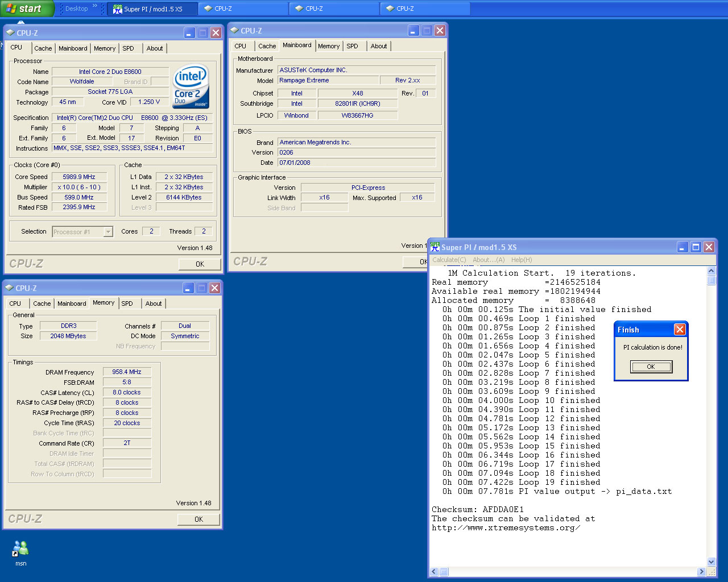
Task: Click the Desktop toolbar label in taskbar
Action: (76, 9)
